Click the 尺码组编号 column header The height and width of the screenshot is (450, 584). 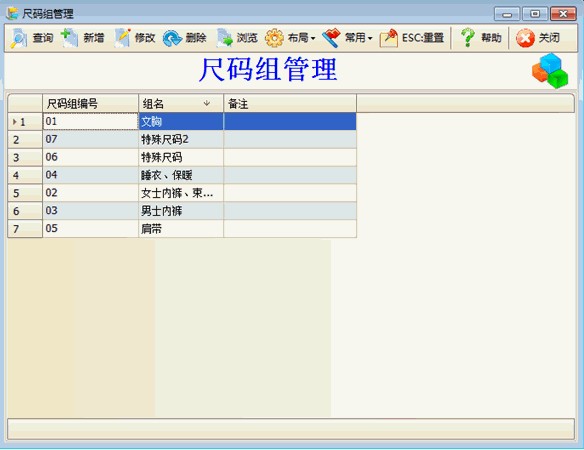click(91, 103)
